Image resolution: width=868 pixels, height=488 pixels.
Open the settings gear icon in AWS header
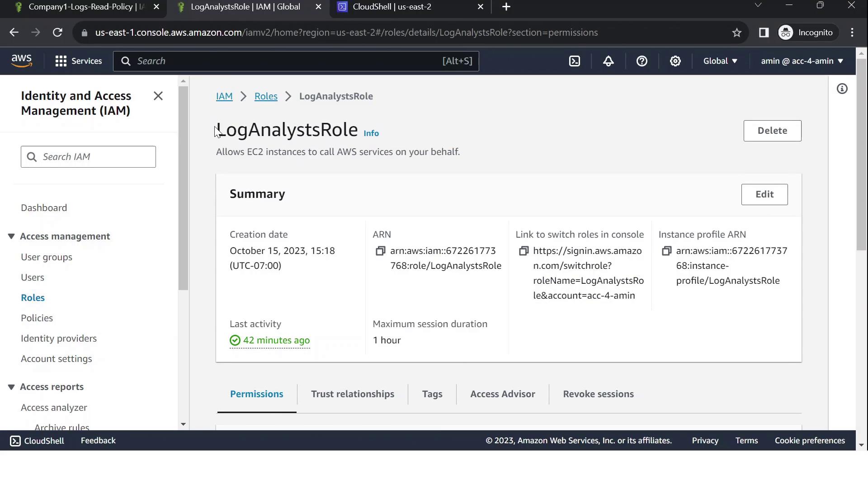(675, 61)
